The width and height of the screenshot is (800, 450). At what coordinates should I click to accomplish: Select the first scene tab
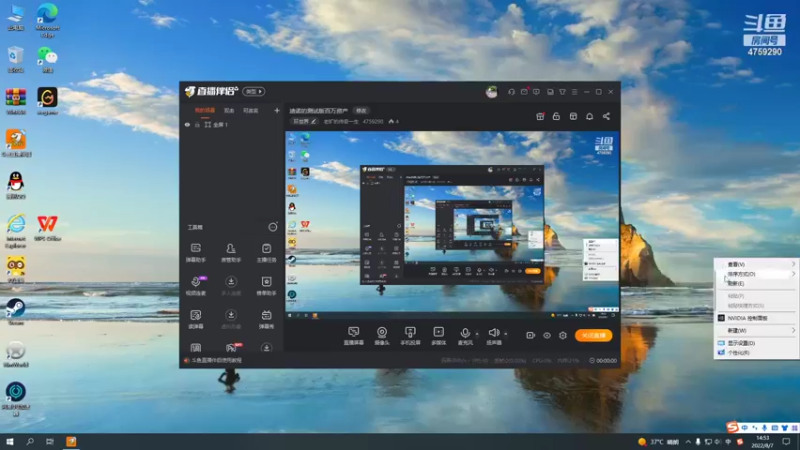(205, 110)
